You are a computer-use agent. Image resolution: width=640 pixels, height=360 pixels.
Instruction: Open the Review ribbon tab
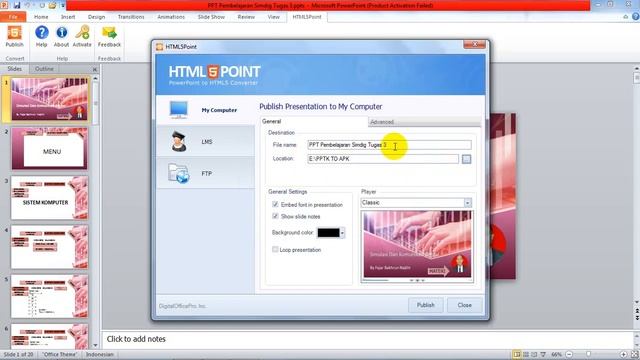[246, 17]
